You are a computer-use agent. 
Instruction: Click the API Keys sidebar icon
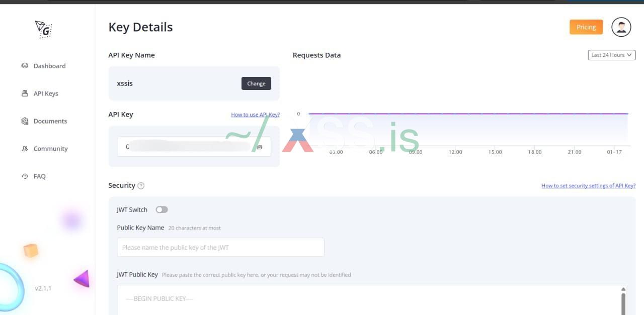(x=25, y=93)
